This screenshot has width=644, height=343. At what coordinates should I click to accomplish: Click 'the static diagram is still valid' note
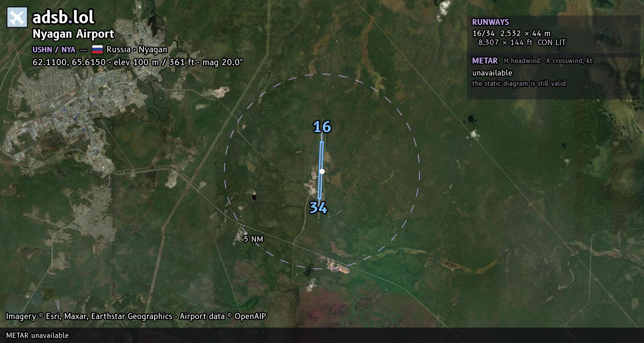[x=519, y=84]
